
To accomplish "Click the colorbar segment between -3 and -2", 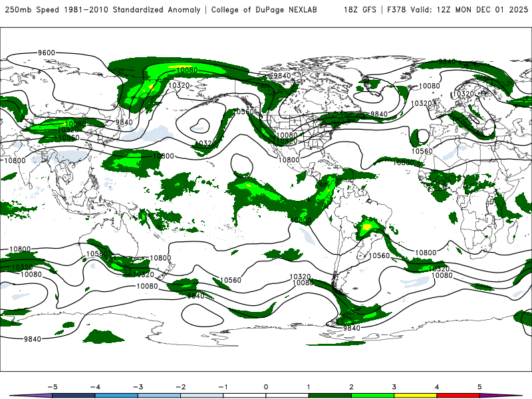I will point(159,396).
